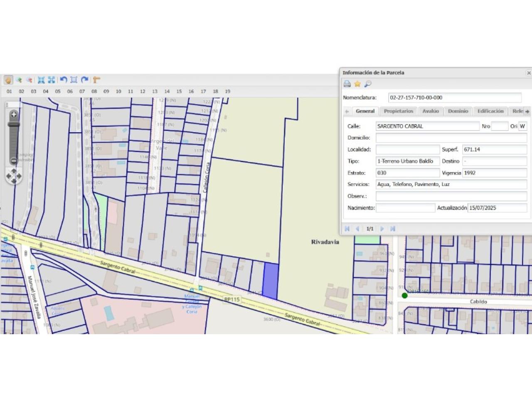
Task: Click the magnifier zoom-to-parcel icon
Action: pyautogui.click(x=368, y=84)
